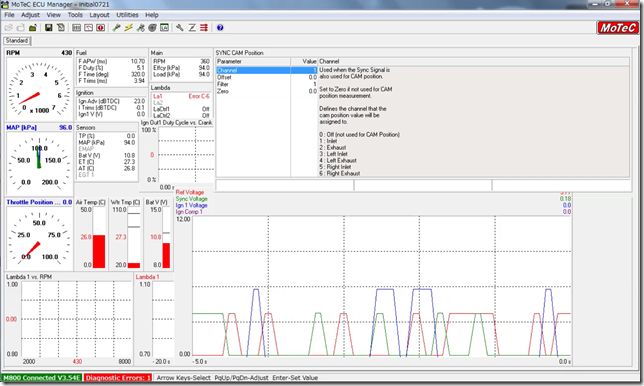Screen dimensions: 644x386
Task: Click the Ign Out1 Duty Cycle chart
Action: [186, 154]
